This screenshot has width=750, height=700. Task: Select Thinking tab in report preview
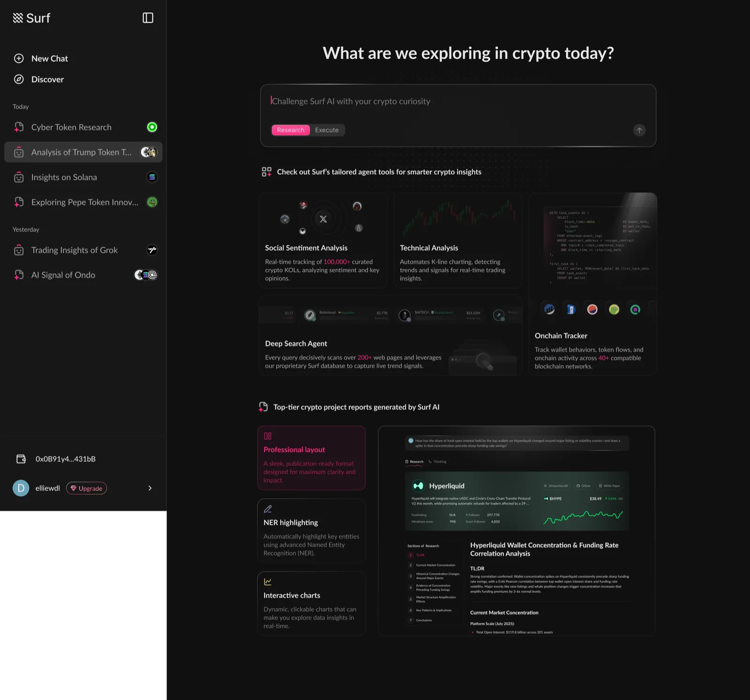[x=437, y=462]
